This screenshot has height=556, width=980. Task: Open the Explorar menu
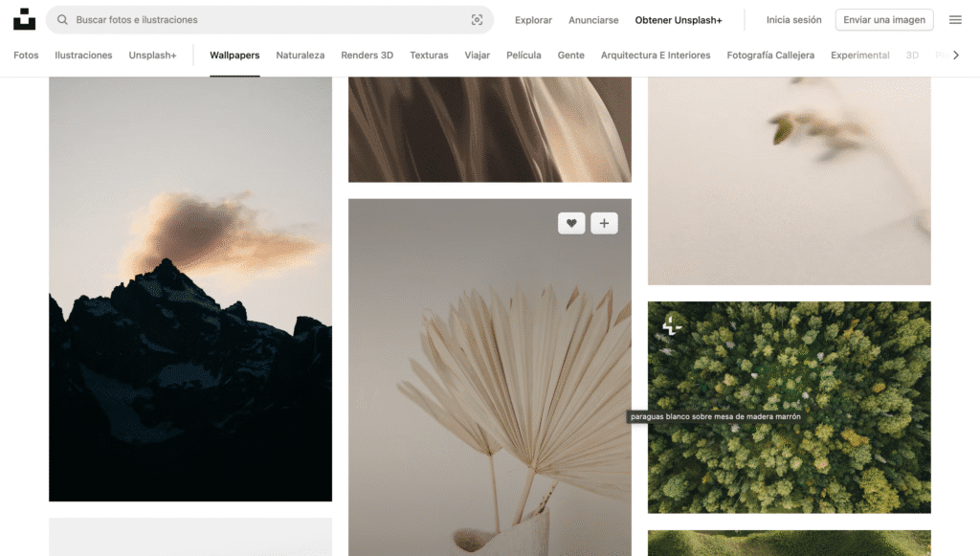coord(533,20)
